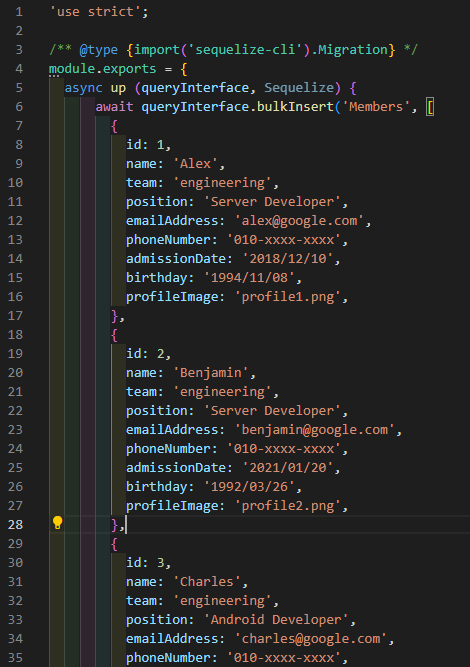The width and height of the screenshot is (470, 667).
Task: Click 'Server Developer' on line 22
Action: pyautogui.click(x=272, y=411)
